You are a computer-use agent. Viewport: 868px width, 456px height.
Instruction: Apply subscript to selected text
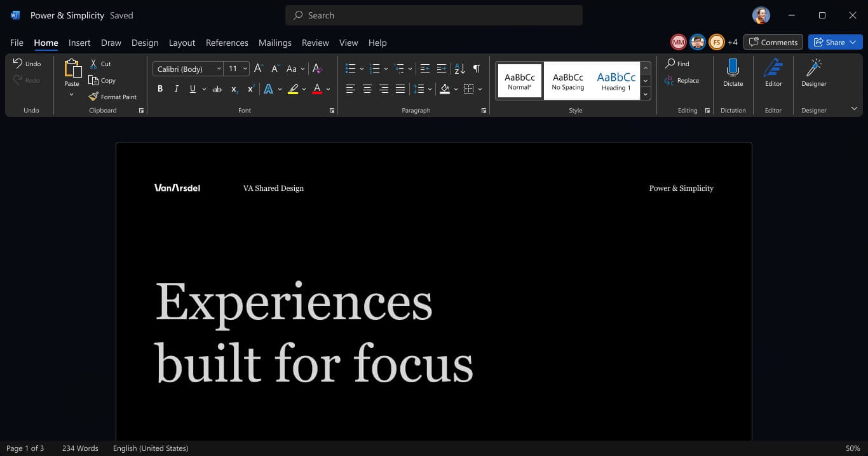233,89
